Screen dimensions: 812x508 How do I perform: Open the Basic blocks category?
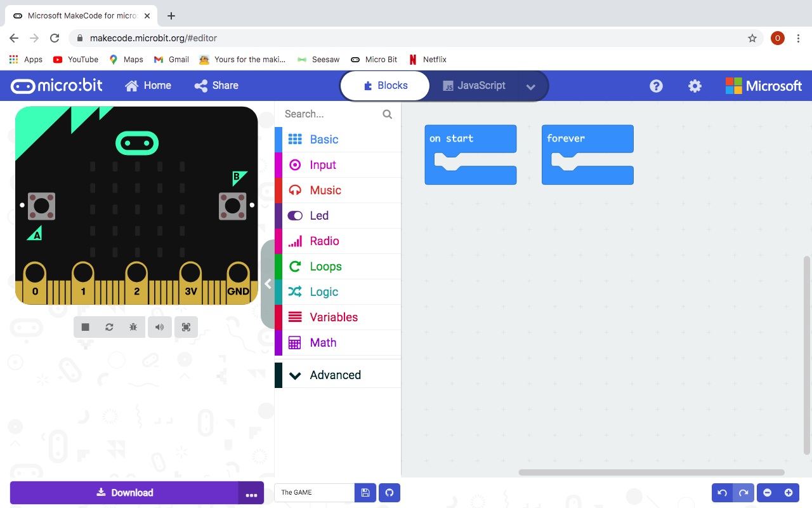(337, 140)
